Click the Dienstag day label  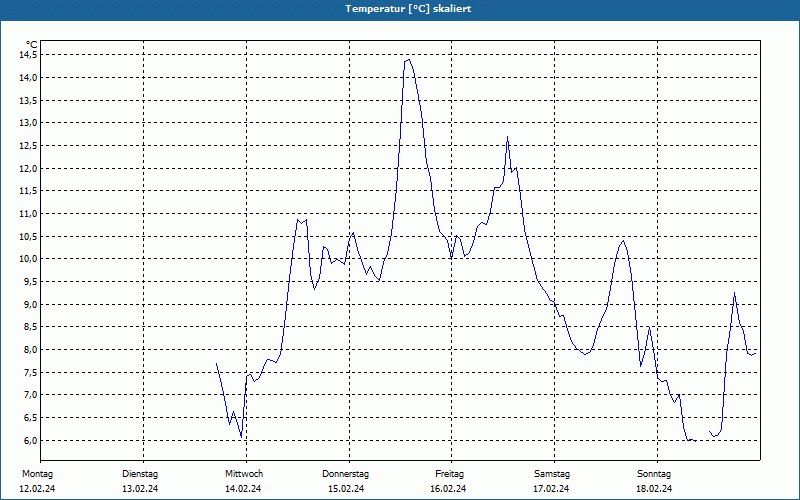(x=140, y=474)
